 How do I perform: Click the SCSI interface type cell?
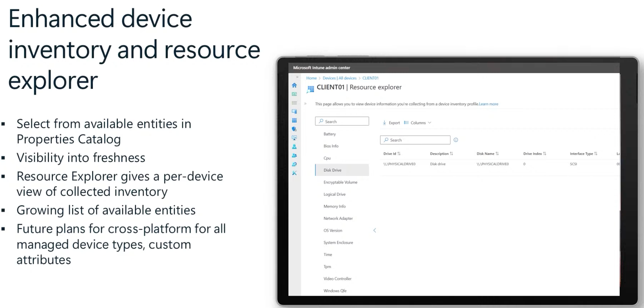[573, 164]
